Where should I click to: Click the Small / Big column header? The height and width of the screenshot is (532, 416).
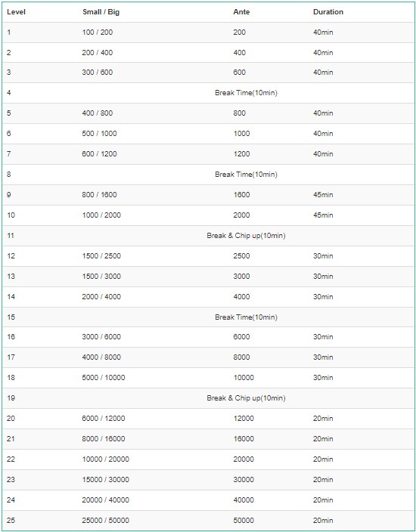tap(101, 12)
